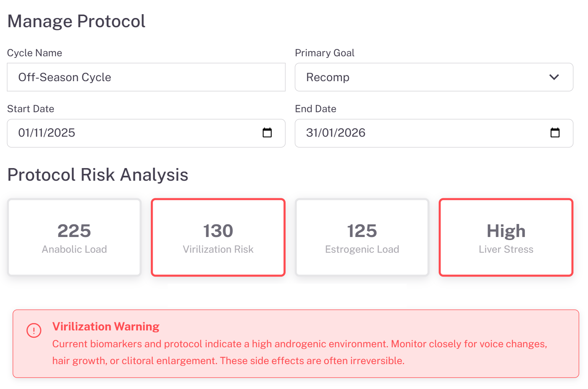Focus the End Date value 31/01/2026
The width and height of the screenshot is (588, 389).
coord(336,133)
